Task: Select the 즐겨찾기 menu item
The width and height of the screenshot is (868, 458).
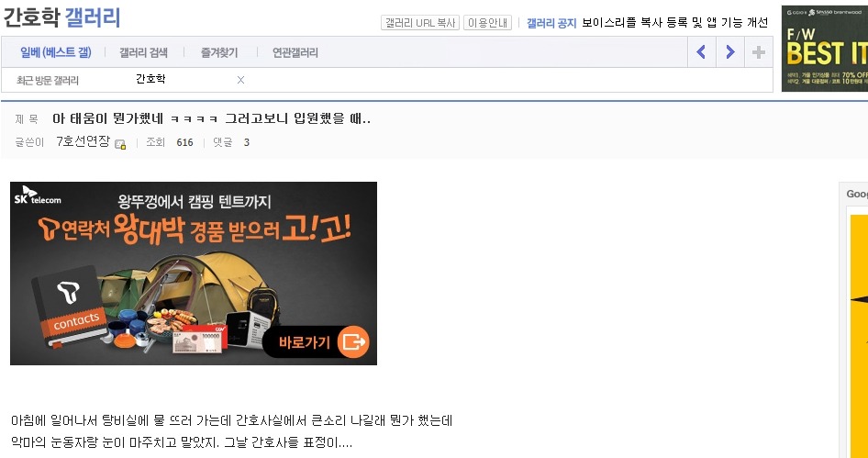Action: coord(219,52)
